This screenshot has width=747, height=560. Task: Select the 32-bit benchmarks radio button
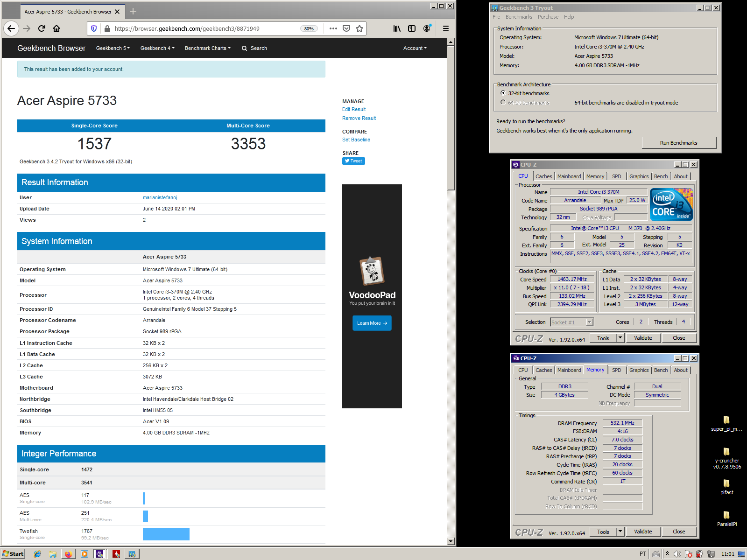click(503, 93)
